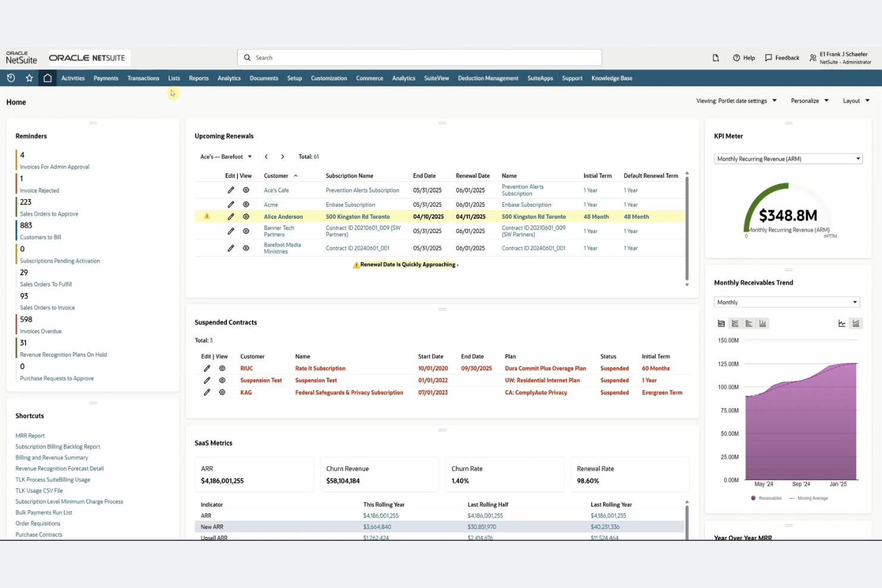Click the edit pencil for Ace's Cafe renewal
The width and height of the screenshot is (882, 588).
click(x=231, y=189)
